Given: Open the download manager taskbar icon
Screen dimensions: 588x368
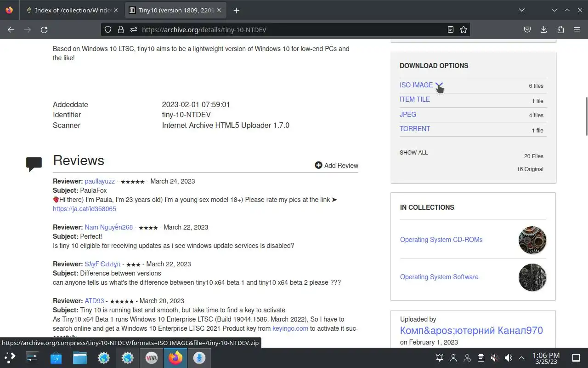Looking at the screenshot, I should click(x=199, y=357).
